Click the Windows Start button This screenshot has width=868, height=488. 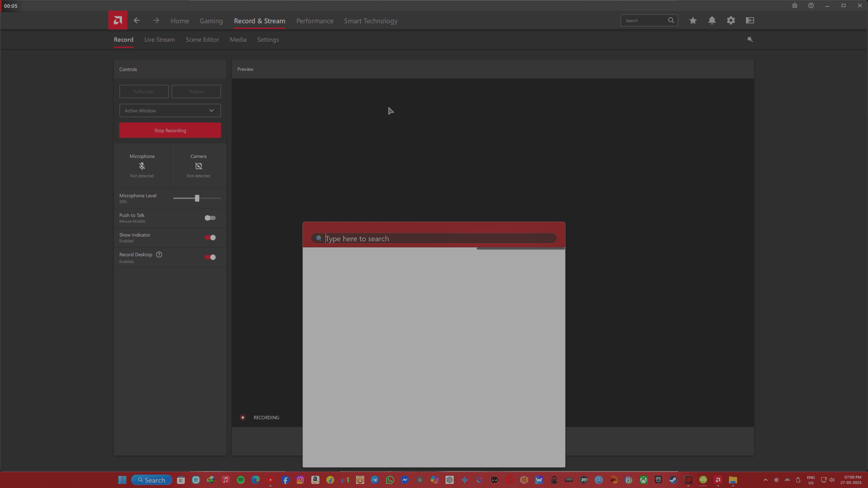click(122, 480)
